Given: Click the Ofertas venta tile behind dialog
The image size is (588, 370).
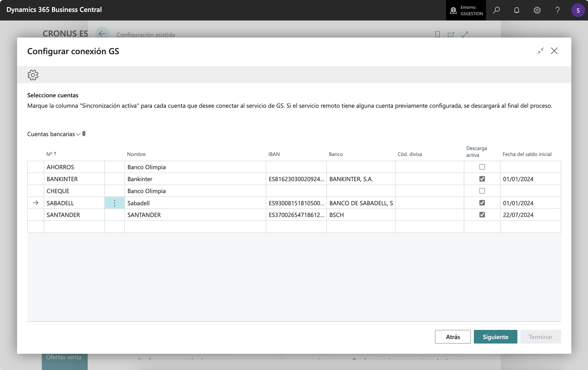Looking at the screenshot, I should point(64,361).
